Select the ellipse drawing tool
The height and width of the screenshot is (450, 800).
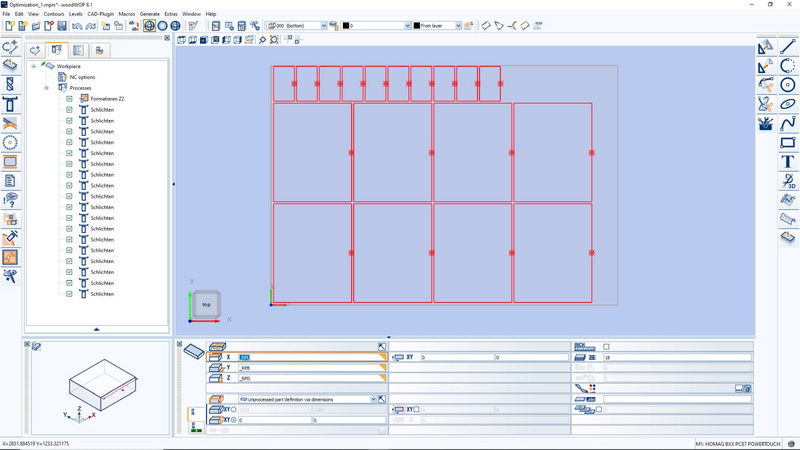(x=788, y=104)
